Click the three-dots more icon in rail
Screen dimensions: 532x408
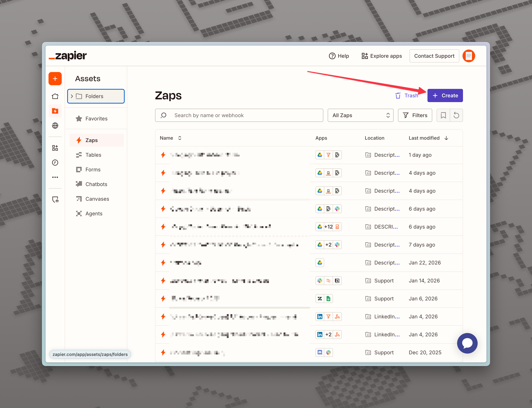pyautogui.click(x=55, y=177)
